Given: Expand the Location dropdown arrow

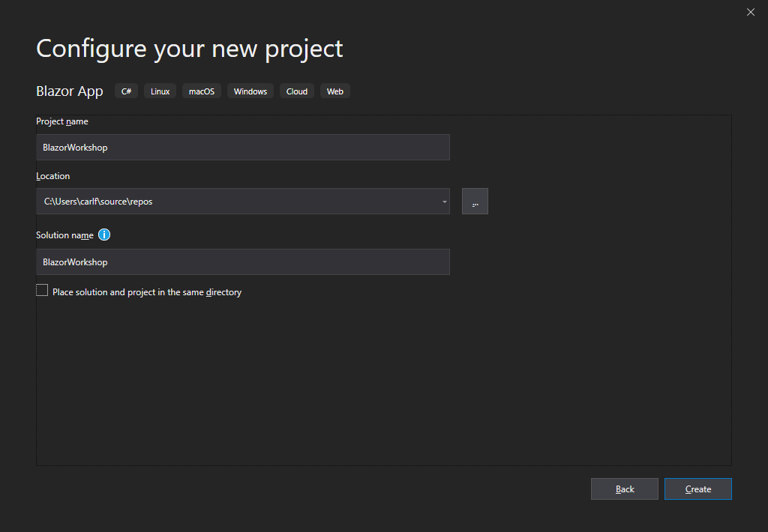Looking at the screenshot, I should [x=444, y=202].
